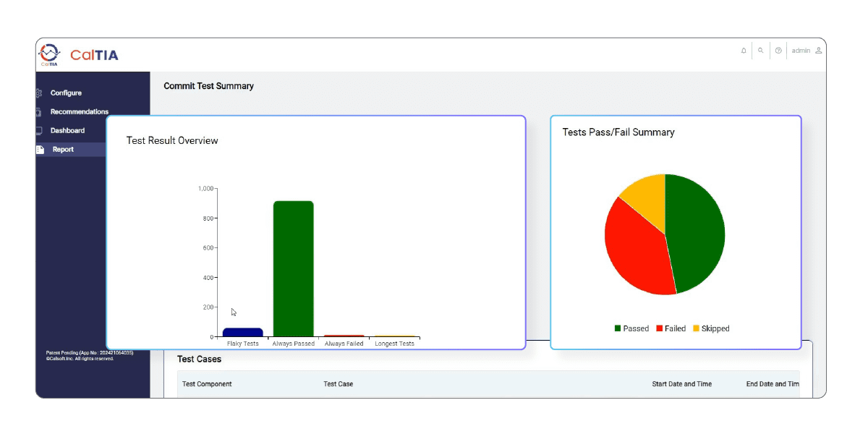Image resolution: width=868 pixels, height=434 pixels.
Task: Sort by Test Case column header
Action: (x=339, y=384)
